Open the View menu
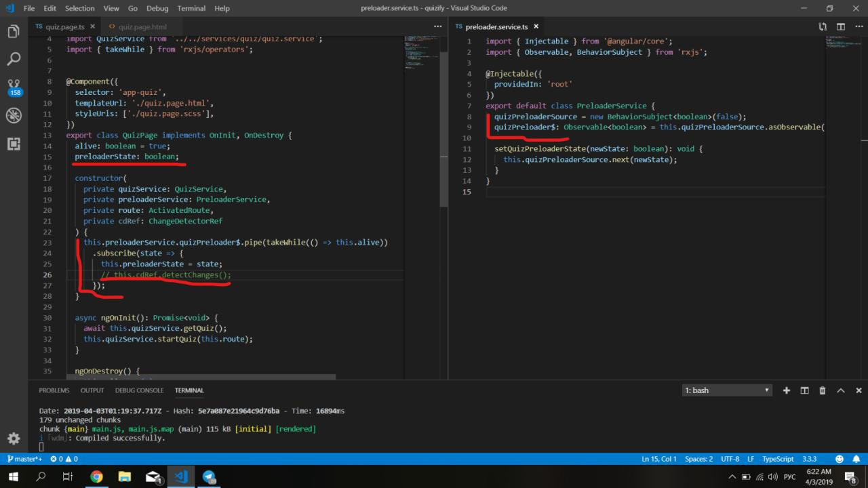868x488 pixels. (x=112, y=8)
